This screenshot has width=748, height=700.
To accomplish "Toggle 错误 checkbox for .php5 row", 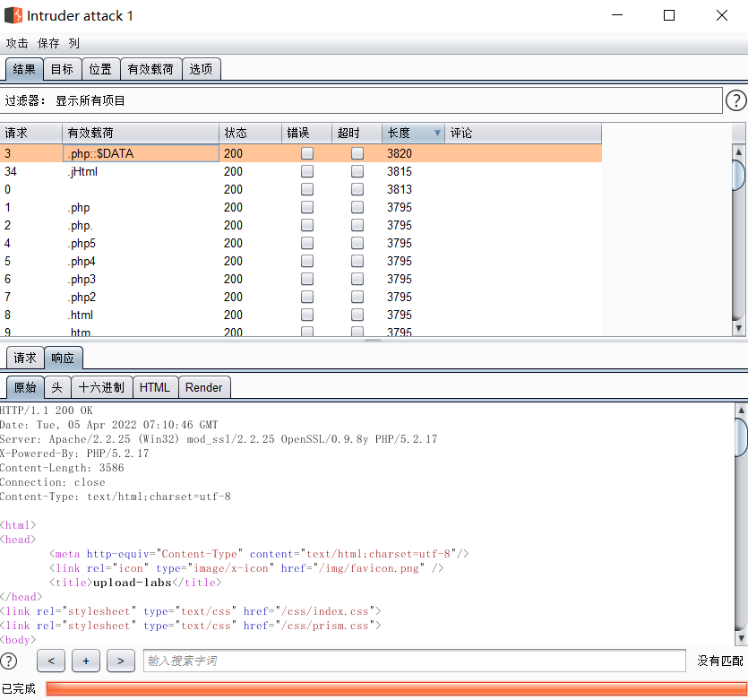I will [x=307, y=243].
